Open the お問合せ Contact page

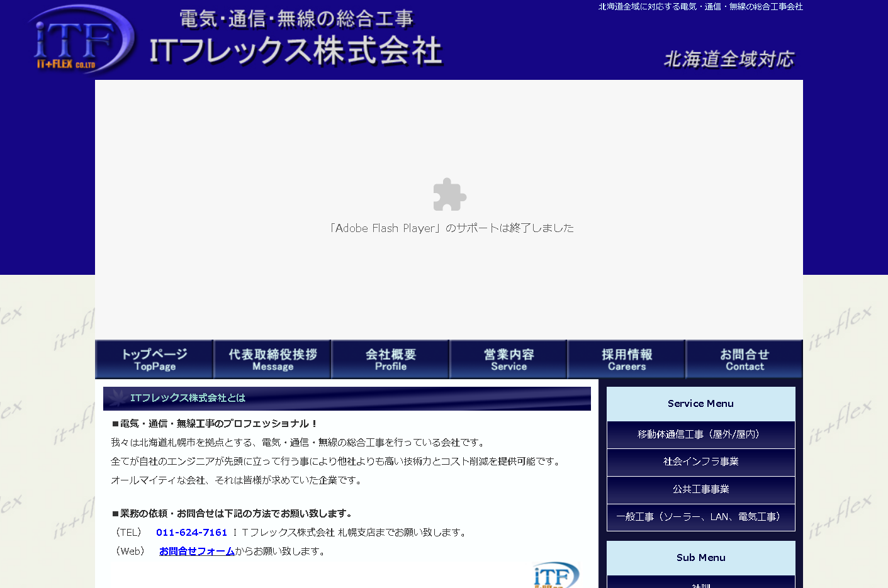pyautogui.click(x=744, y=358)
